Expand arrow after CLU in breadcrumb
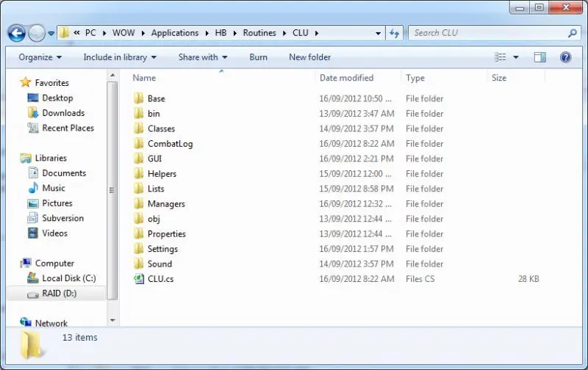This screenshot has width=588, height=370. [317, 33]
